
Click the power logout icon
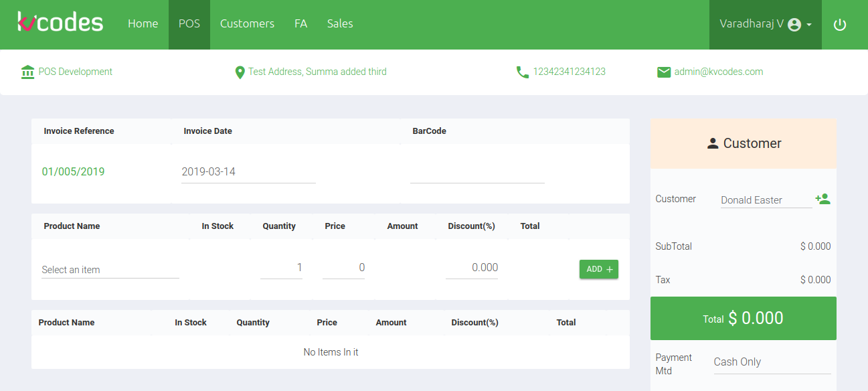840,25
